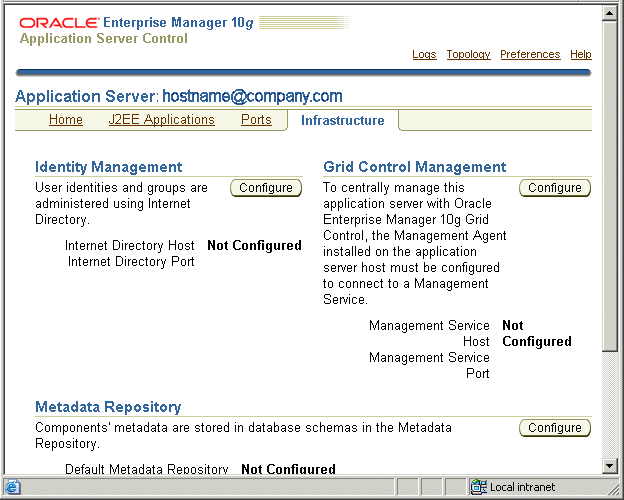Click the Management Service Host label
The image size is (624, 500).
pos(429,334)
